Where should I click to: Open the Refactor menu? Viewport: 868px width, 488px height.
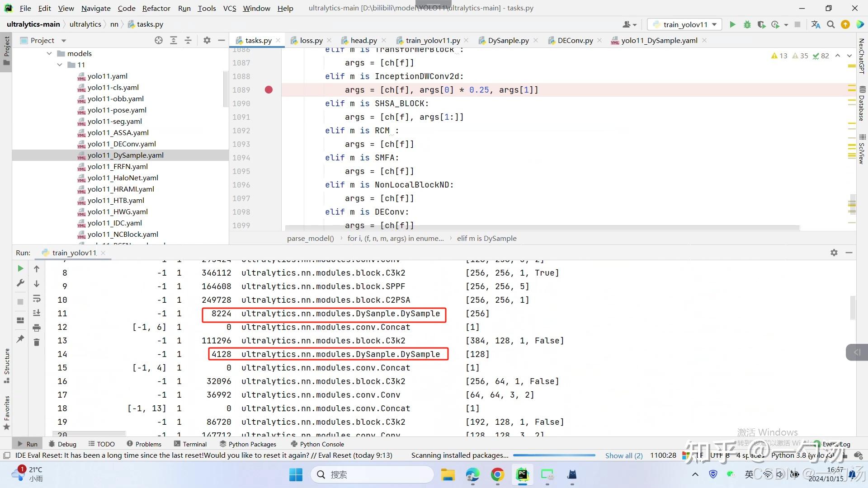click(x=156, y=8)
